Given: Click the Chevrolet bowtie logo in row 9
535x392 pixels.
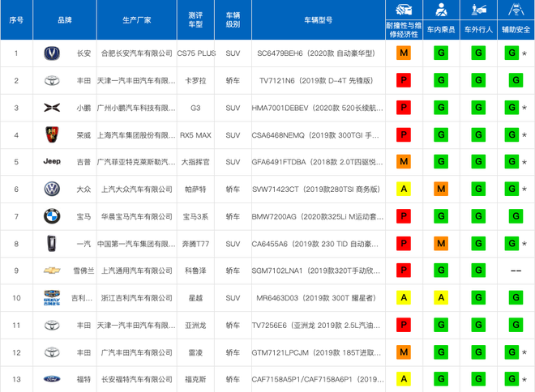Looking at the screenshot, I should (x=52, y=271).
